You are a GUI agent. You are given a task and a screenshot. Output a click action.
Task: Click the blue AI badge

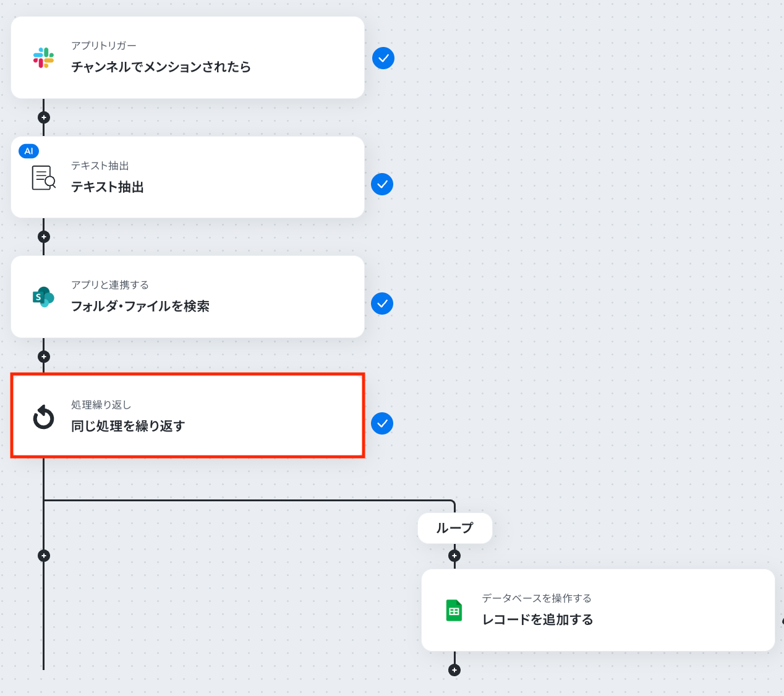pos(28,151)
